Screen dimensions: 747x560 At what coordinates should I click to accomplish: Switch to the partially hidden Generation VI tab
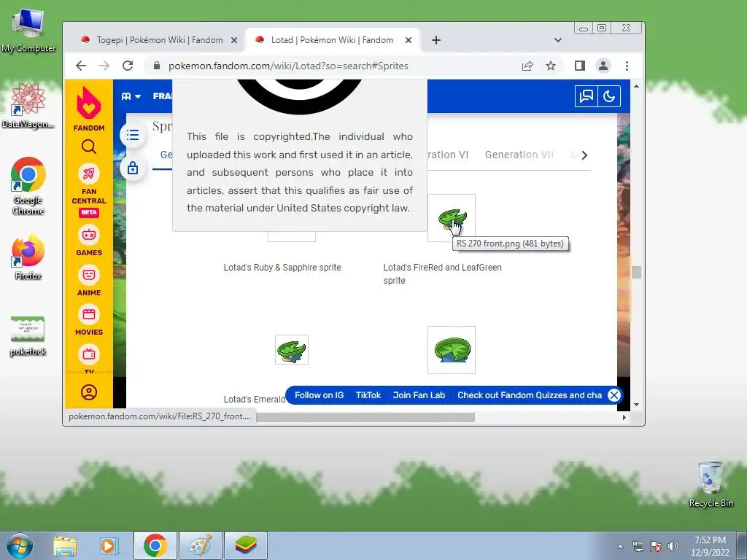click(x=448, y=155)
